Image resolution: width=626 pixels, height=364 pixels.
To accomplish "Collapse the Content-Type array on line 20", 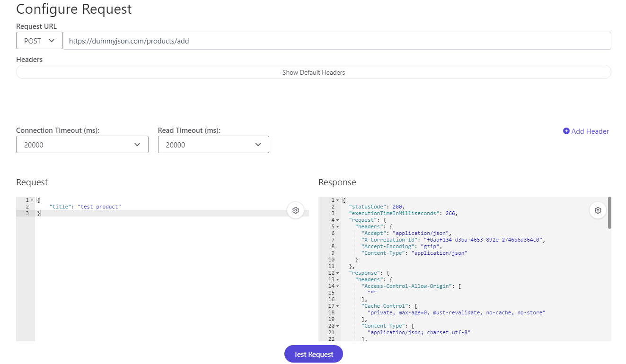I will click(337, 326).
